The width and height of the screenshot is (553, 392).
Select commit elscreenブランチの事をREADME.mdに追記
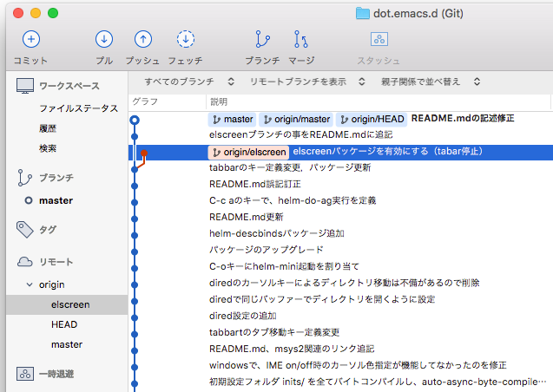[x=301, y=135]
